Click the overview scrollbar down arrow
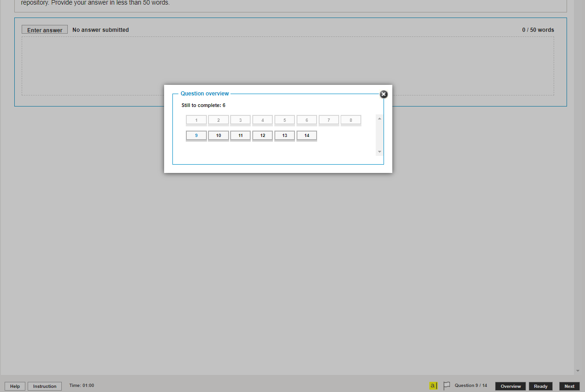585x392 pixels. 379,152
